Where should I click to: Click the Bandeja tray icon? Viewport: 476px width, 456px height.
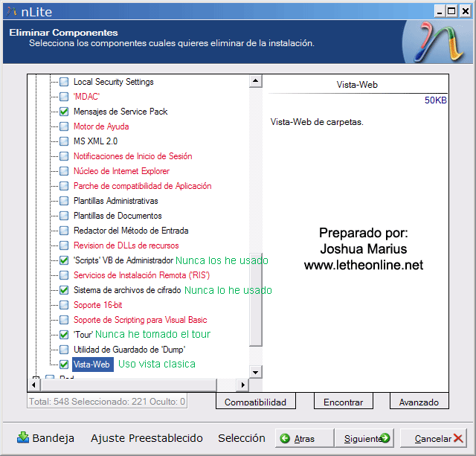tap(23, 438)
